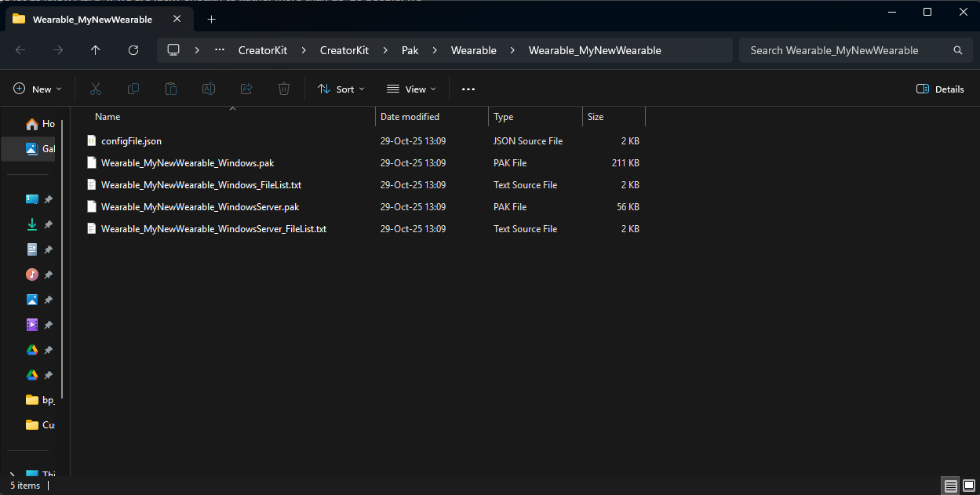The width and height of the screenshot is (980, 495).
Task: Click the Rename icon in toolbar
Action: 209,89
